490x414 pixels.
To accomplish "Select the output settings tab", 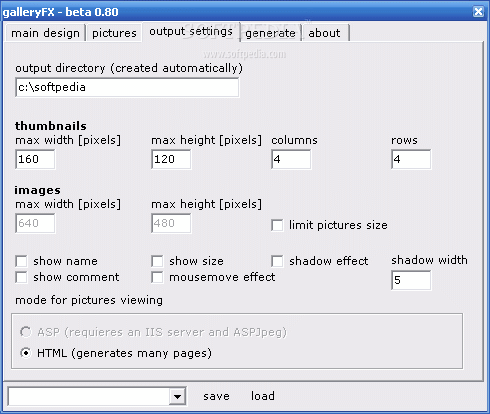I will [191, 32].
